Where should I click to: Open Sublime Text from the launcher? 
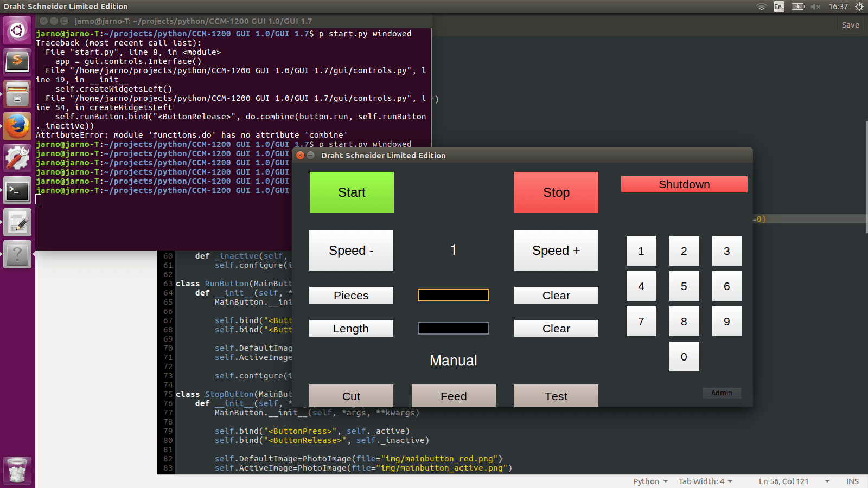(17, 62)
